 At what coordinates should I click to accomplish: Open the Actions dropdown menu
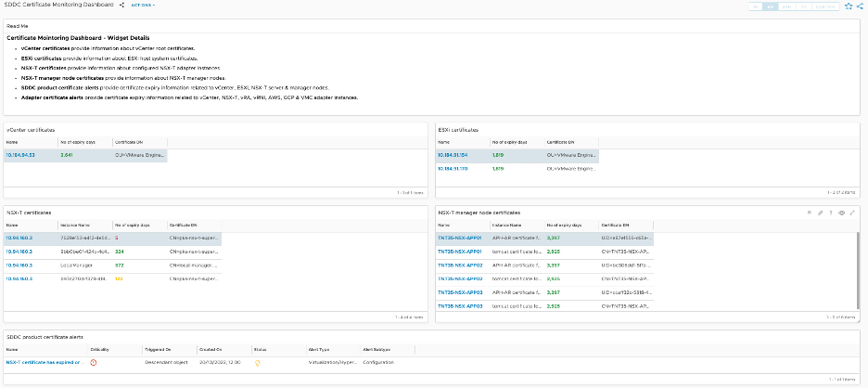pyautogui.click(x=142, y=6)
